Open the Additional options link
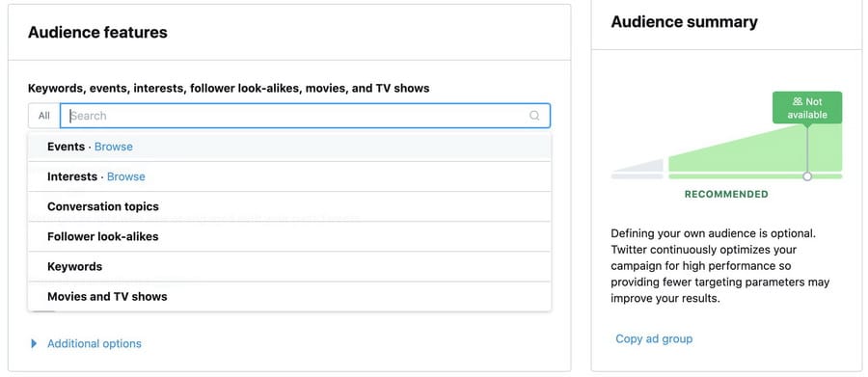868x377 pixels. 95,344
